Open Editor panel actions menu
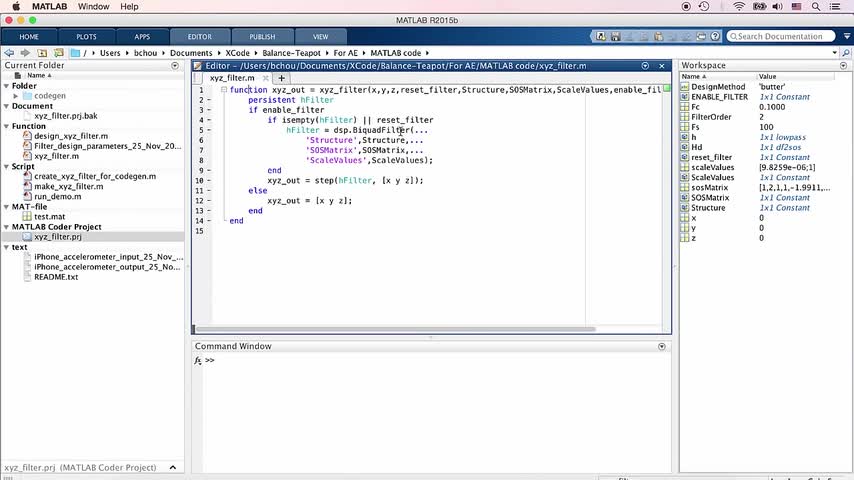 pyautogui.click(x=645, y=66)
